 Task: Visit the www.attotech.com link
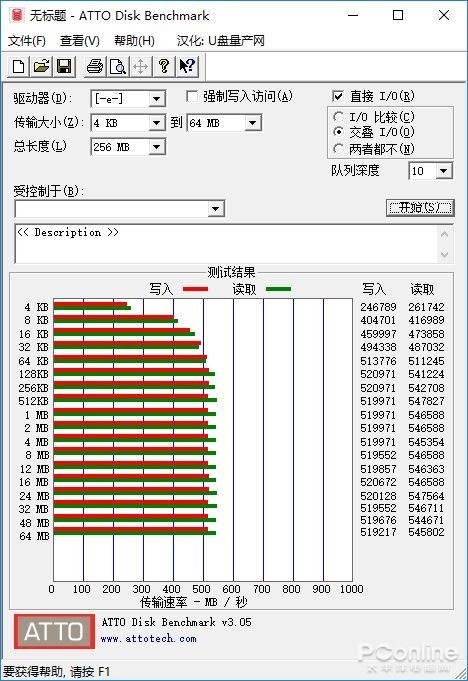(148, 638)
